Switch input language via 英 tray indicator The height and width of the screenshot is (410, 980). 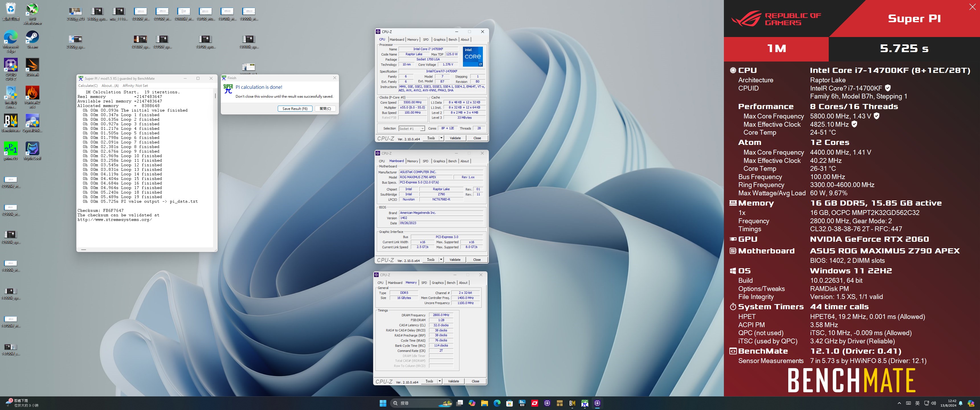tap(917, 403)
